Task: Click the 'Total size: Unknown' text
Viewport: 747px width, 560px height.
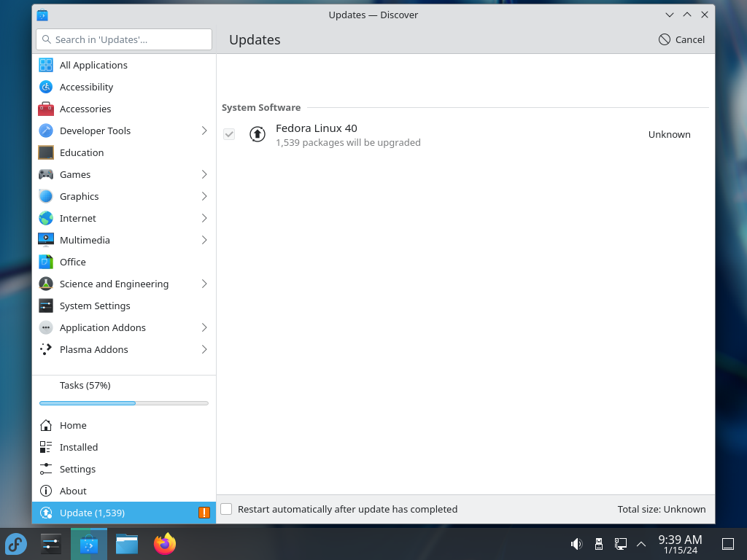Action: pyautogui.click(x=661, y=509)
